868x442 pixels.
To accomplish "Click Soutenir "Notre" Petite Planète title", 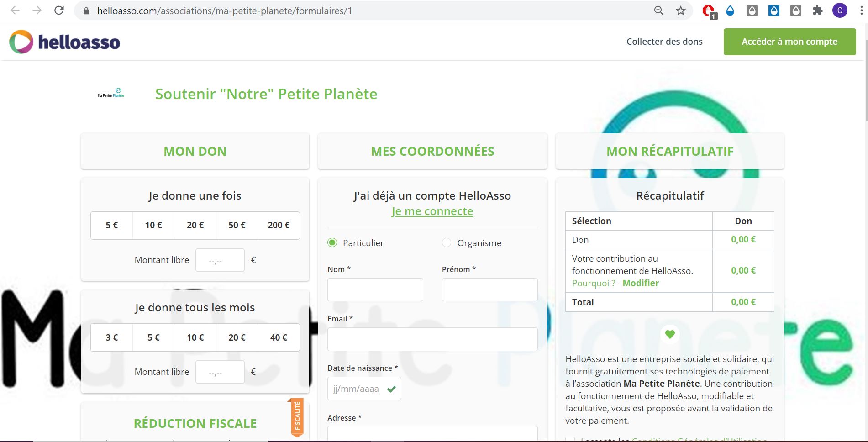I will pyautogui.click(x=266, y=94).
